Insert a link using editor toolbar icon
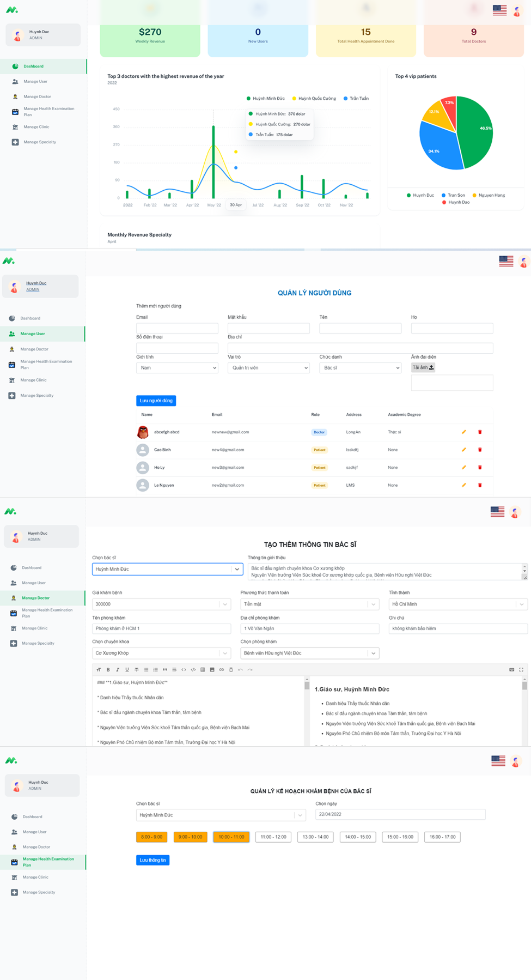Viewport: 531px width, 980px height. click(222, 670)
